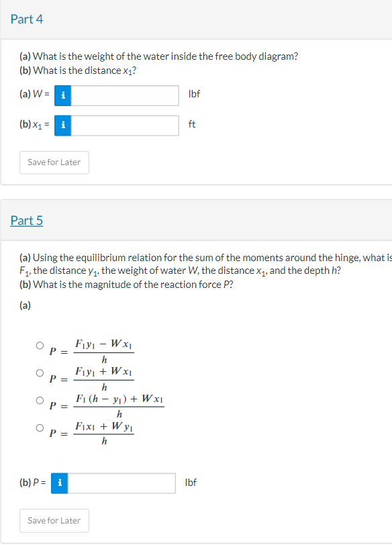Select the formula P equals F1y1 minus Wx1 over h

coord(39,344)
